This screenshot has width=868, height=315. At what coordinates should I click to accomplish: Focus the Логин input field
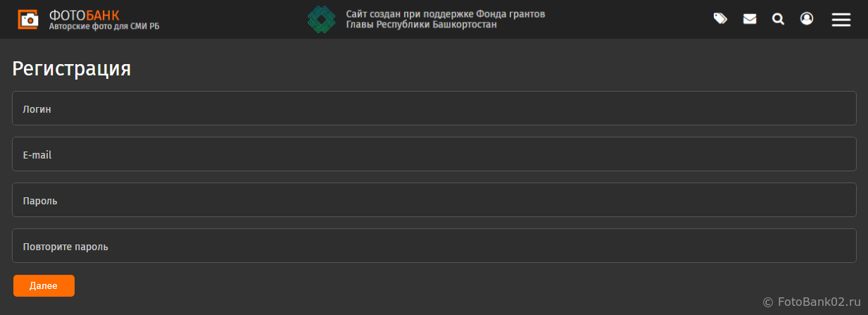click(434, 109)
